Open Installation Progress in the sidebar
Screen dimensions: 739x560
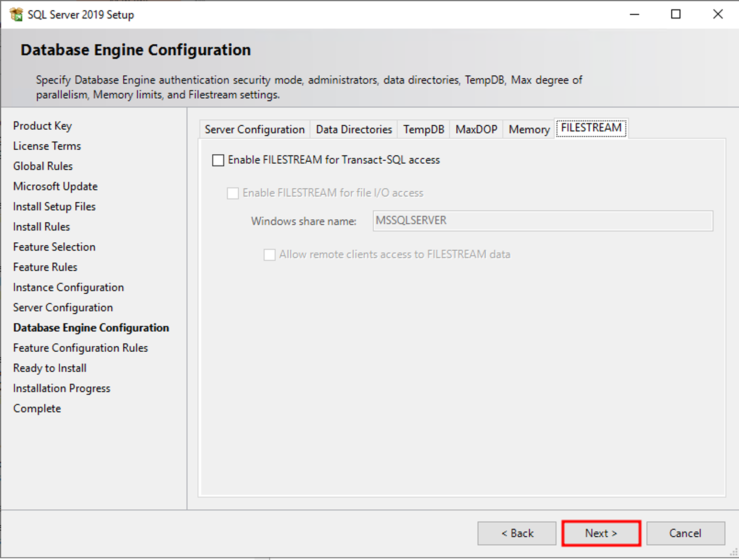(x=61, y=388)
